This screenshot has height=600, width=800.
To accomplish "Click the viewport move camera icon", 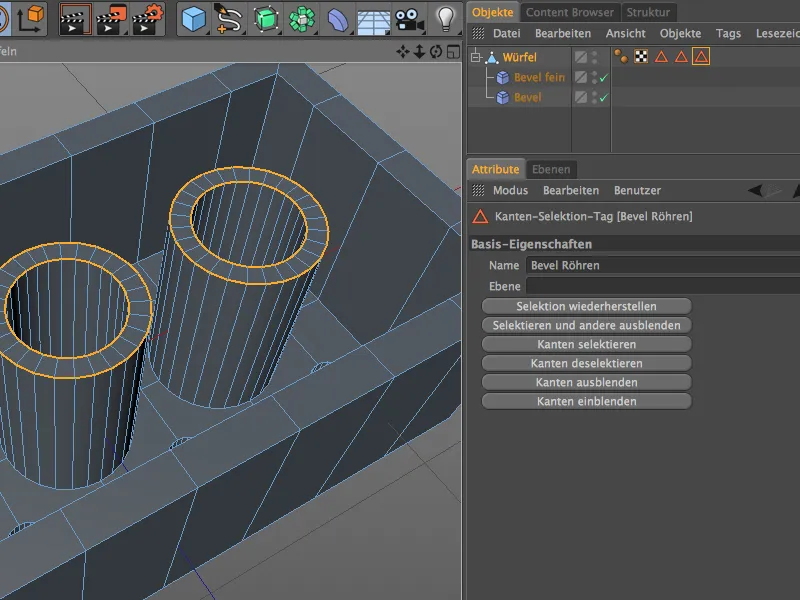I will point(403,52).
